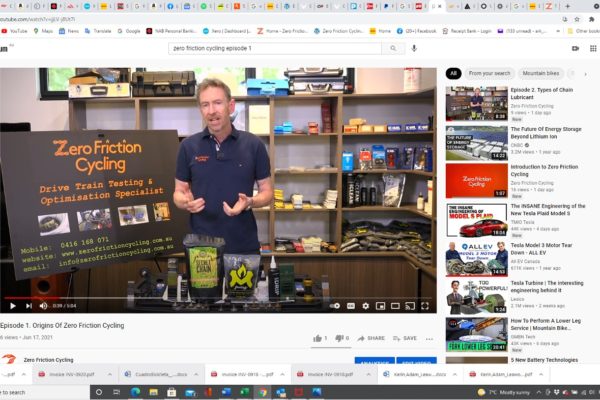Cast video to TV icon

point(410,306)
